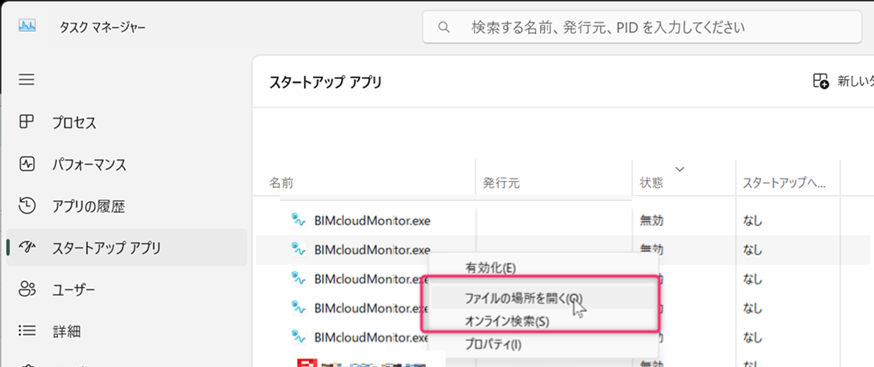Focus the 検索する名前、発行元、PID search field
This screenshot has height=367, width=874.
(642, 27)
